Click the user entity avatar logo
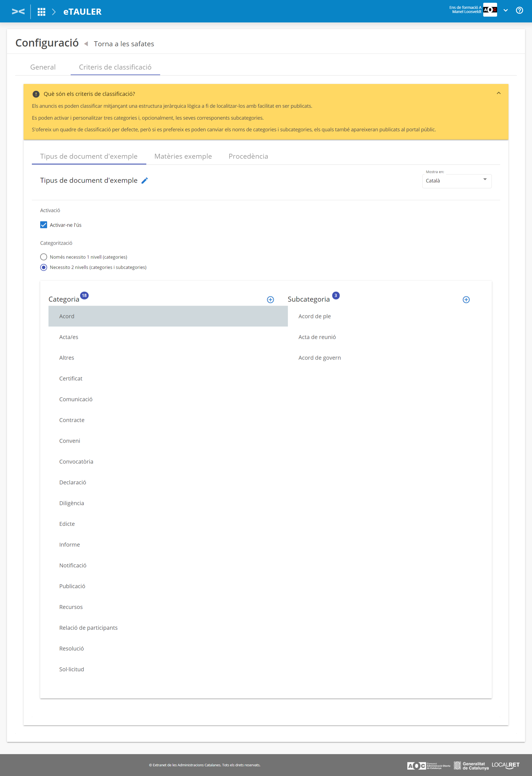 (x=490, y=10)
